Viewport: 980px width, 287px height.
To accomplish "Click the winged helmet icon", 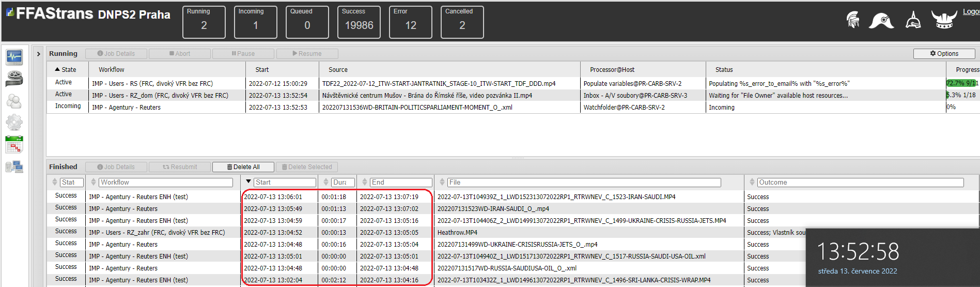I will (x=881, y=21).
